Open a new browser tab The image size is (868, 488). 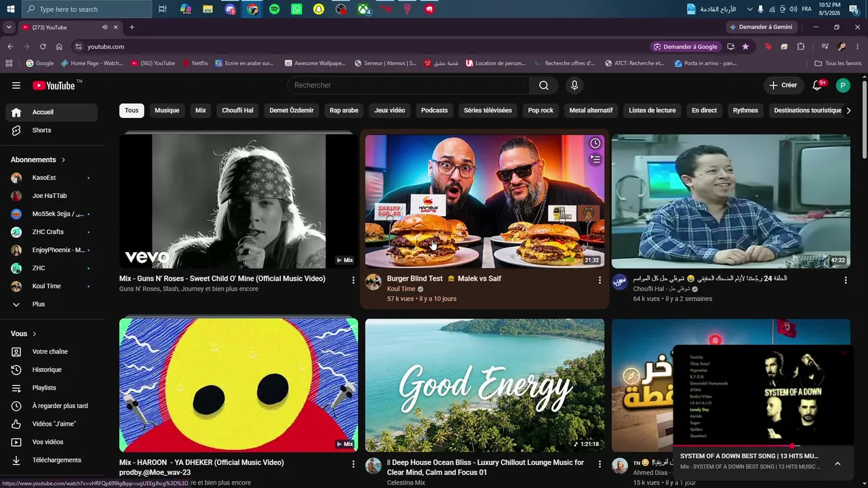coord(132,27)
